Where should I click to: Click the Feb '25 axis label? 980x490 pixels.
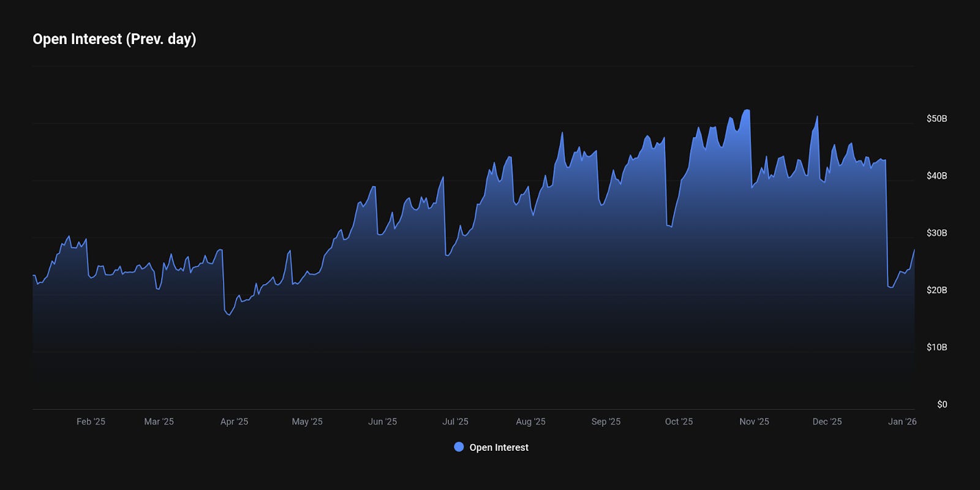click(x=91, y=421)
